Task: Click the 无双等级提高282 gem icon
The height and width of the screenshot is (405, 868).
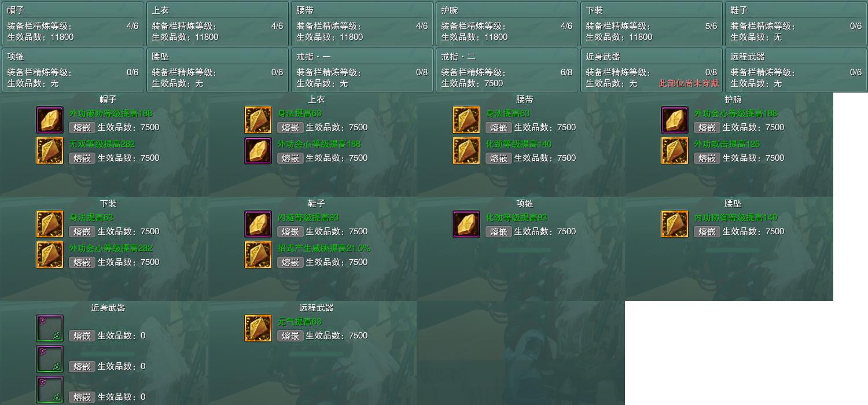Action: click(x=50, y=151)
